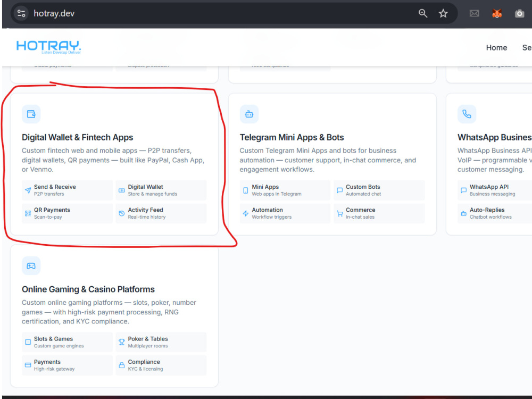Click the phone icon on the WhatsApp card
This screenshot has width=532, height=399.
pyautogui.click(x=467, y=114)
